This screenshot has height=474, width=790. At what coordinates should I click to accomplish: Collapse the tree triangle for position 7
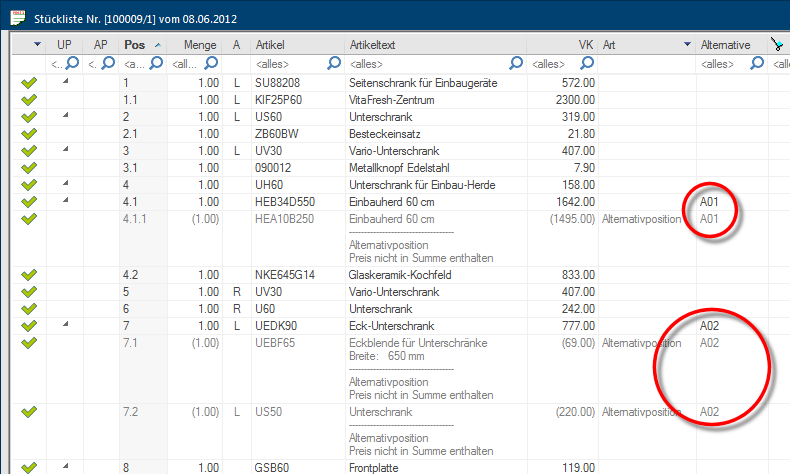click(x=64, y=324)
